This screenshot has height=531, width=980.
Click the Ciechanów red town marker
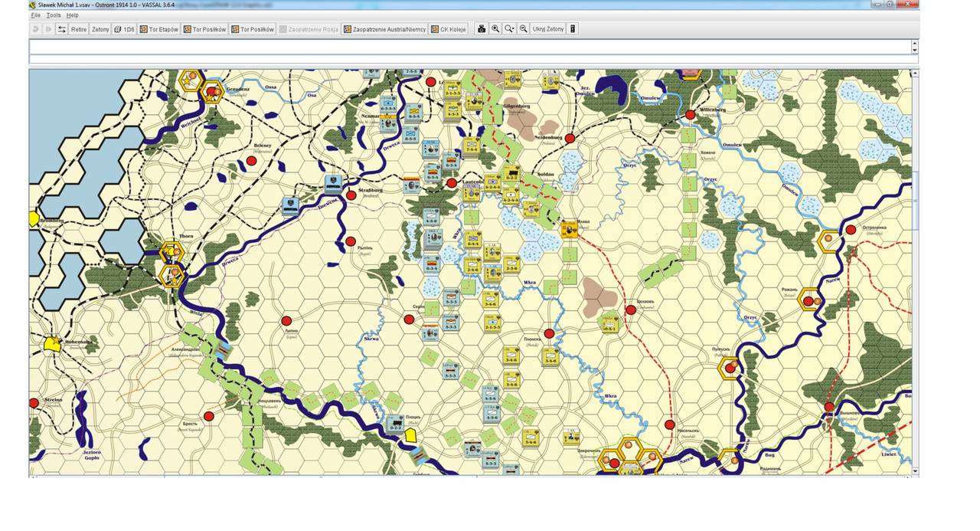coord(631,310)
